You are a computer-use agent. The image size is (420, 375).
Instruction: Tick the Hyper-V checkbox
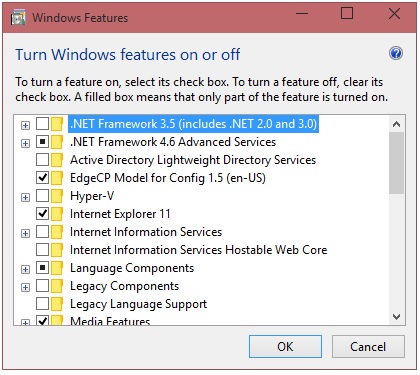pyautogui.click(x=42, y=196)
